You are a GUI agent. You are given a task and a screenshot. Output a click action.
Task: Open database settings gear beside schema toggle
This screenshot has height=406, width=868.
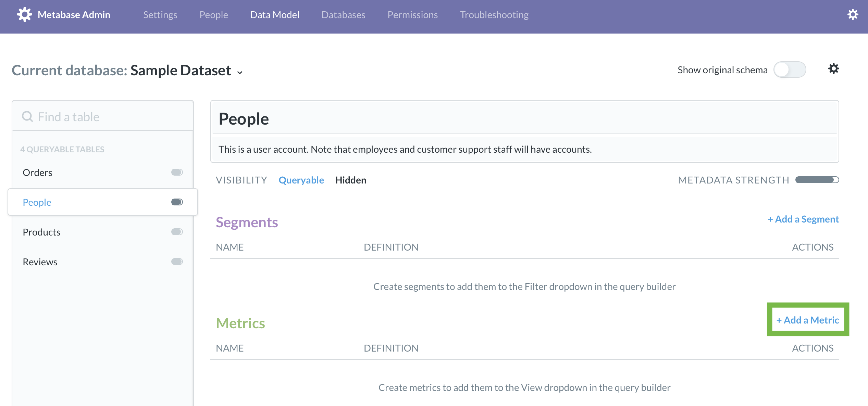pyautogui.click(x=834, y=69)
